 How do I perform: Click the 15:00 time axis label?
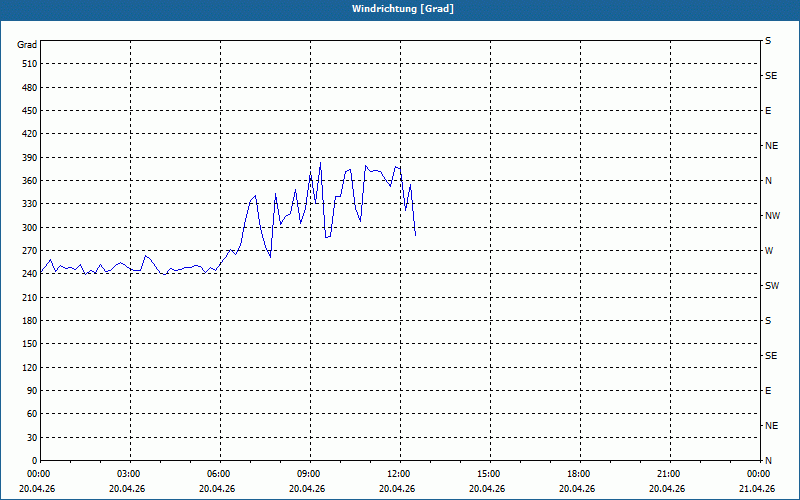coord(490,474)
